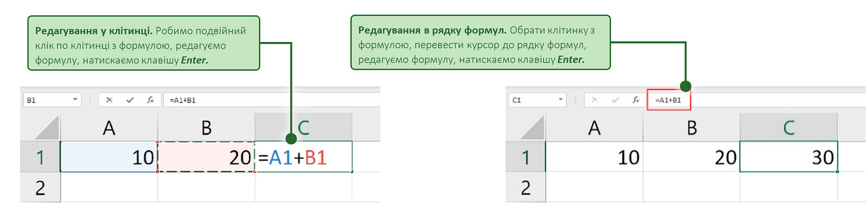
Task: Click greyed cancel X in right formula bar
Action: click(595, 100)
